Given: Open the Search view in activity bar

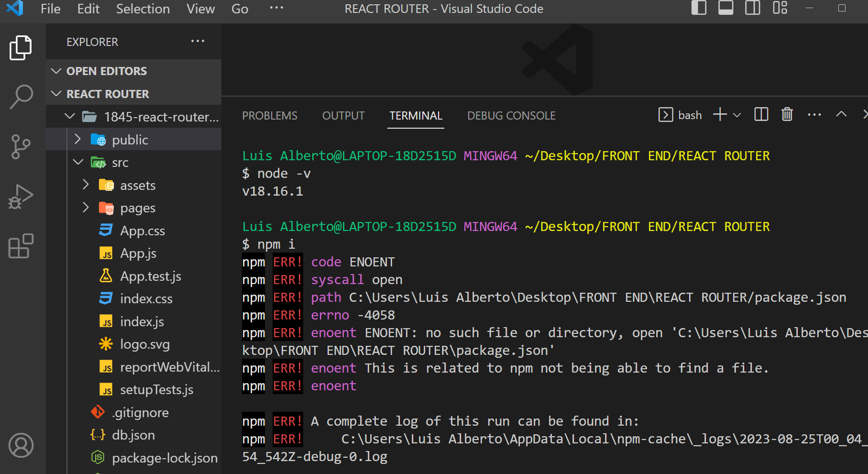Looking at the screenshot, I should click(x=21, y=97).
